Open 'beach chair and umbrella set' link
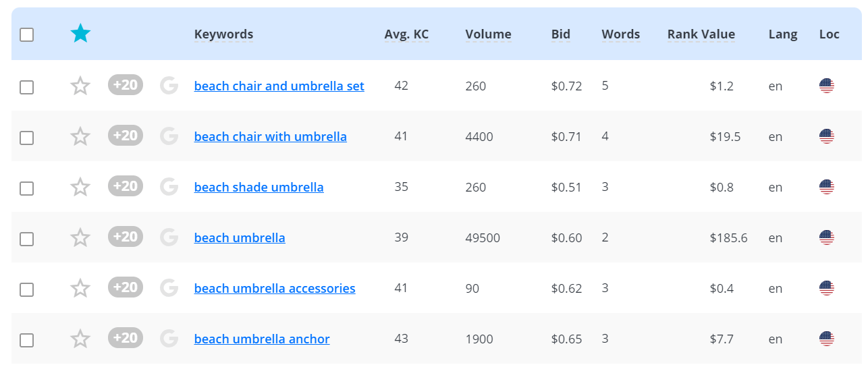868x367 pixels. click(x=279, y=86)
